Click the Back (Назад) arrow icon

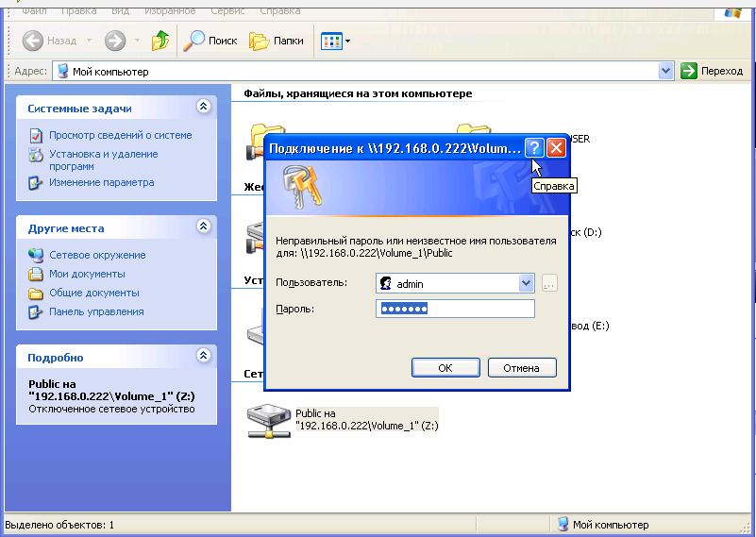pyautogui.click(x=33, y=41)
